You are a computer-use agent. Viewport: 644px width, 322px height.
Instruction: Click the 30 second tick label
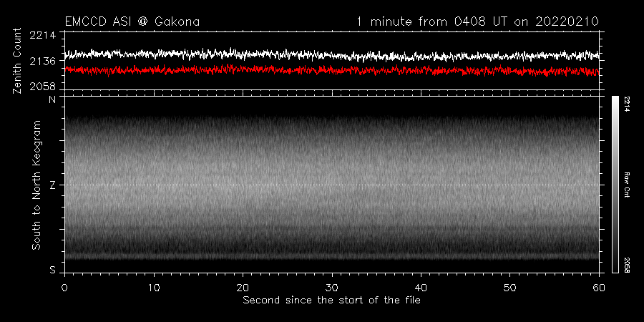coord(332,288)
